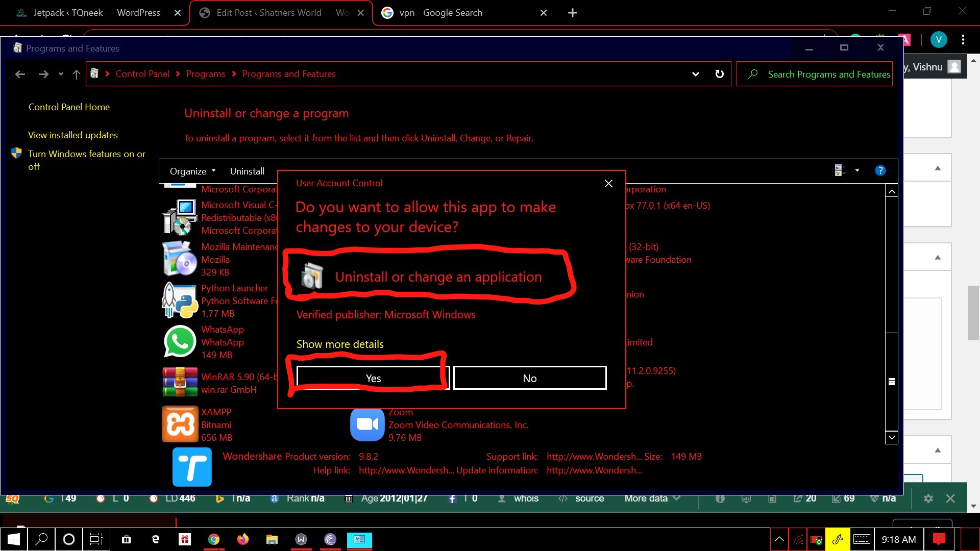Refresh the Programs and Features list
The image size is (980, 551).
(x=719, y=74)
